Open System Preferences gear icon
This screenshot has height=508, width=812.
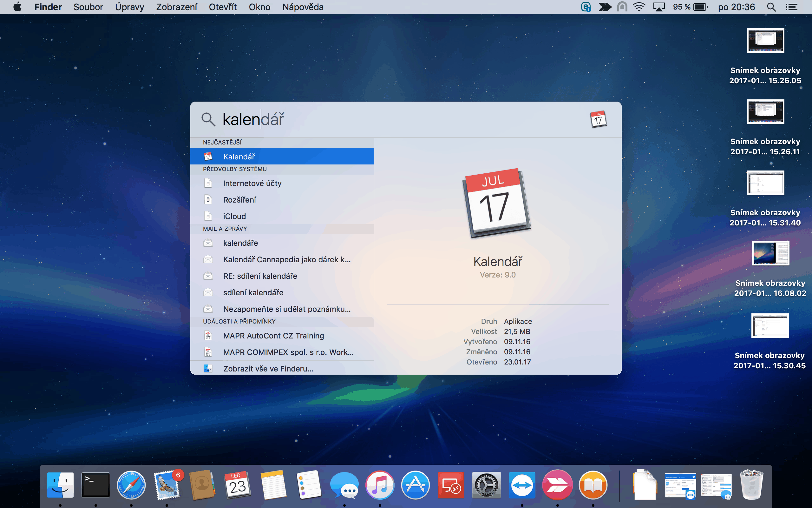[x=487, y=485]
